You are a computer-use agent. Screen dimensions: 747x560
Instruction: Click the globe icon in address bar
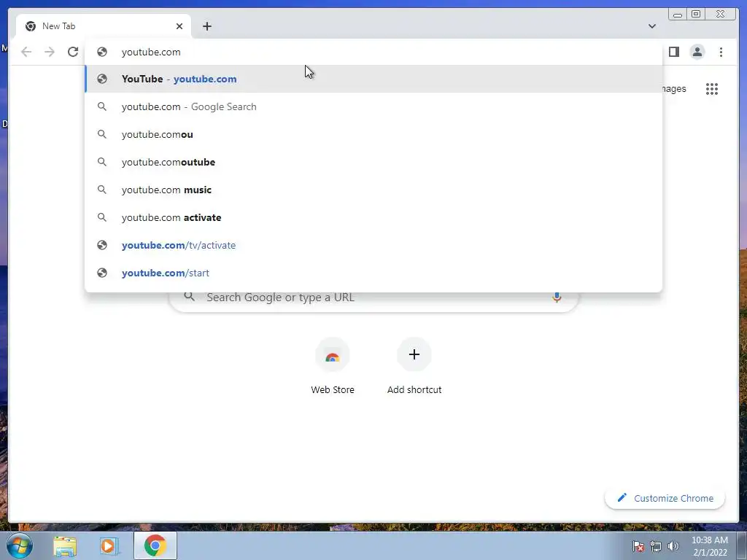click(102, 52)
